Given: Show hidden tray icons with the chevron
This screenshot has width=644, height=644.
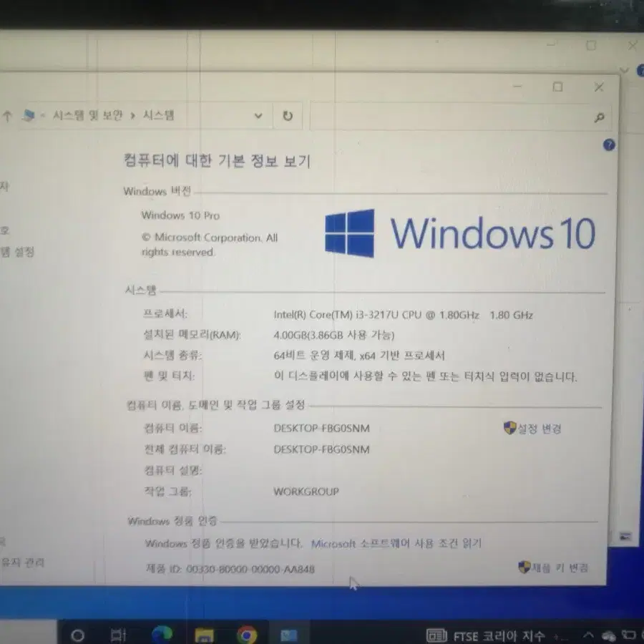Looking at the screenshot, I should [x=588, y=636].
